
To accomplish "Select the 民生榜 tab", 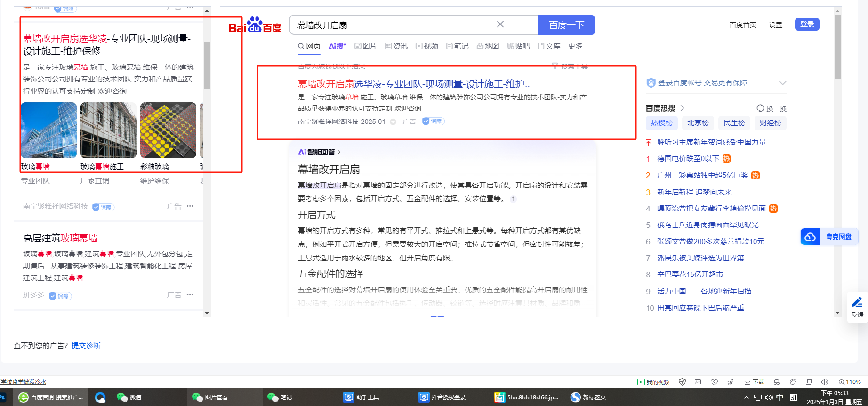I will [x=734, y=123].
